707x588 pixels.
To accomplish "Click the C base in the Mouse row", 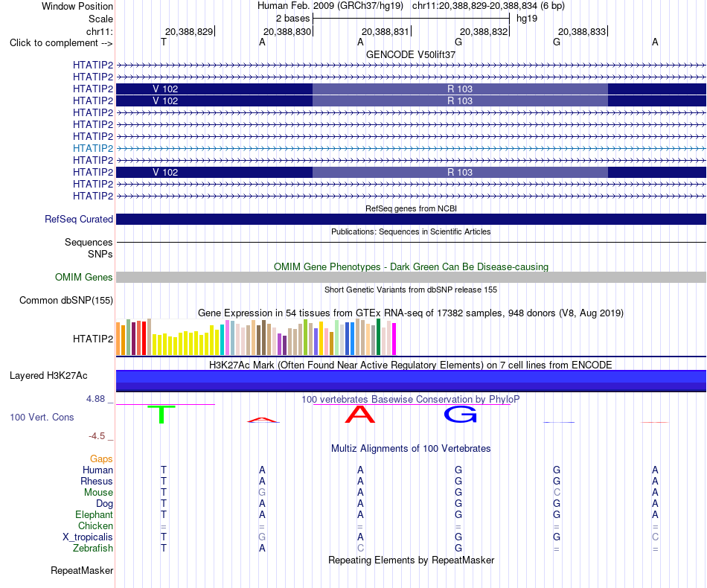I will coord(557,493).
